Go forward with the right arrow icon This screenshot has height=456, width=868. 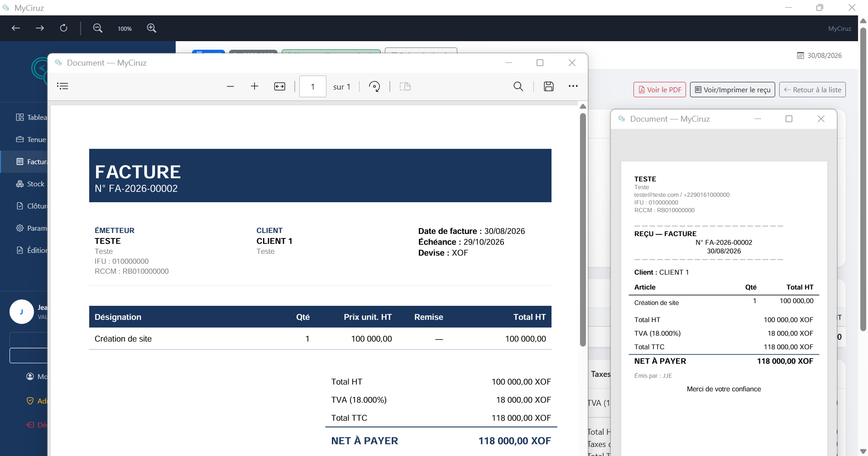click(x=40, y=28)
